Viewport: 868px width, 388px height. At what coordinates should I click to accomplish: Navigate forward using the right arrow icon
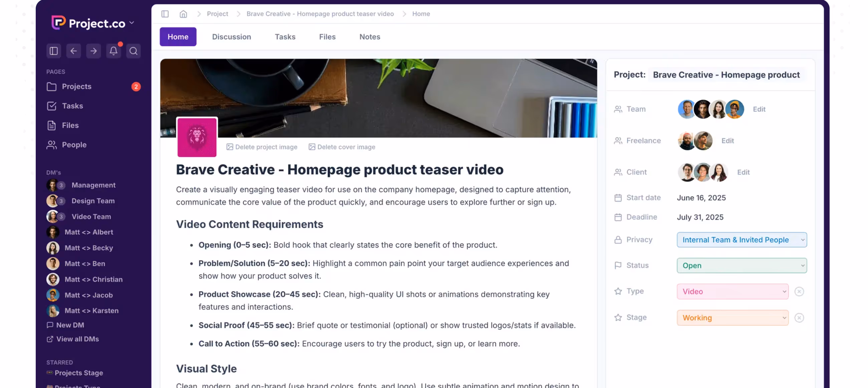pos(93,51)
